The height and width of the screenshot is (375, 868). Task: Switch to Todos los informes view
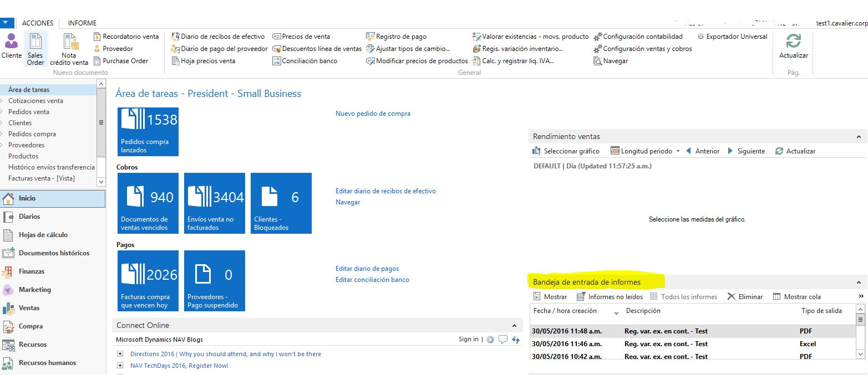(x=684, y=296)
